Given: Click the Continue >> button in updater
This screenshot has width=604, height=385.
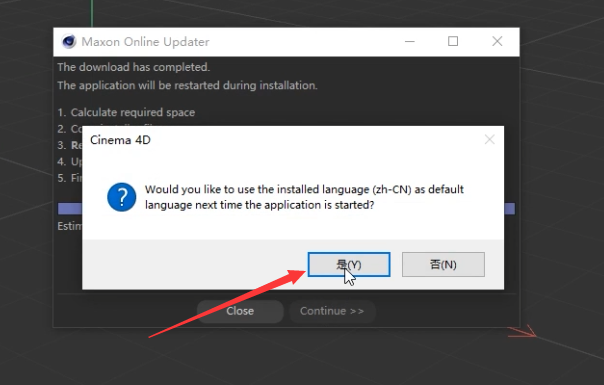Looking at the screenshot, I should (x=332, y=311).
